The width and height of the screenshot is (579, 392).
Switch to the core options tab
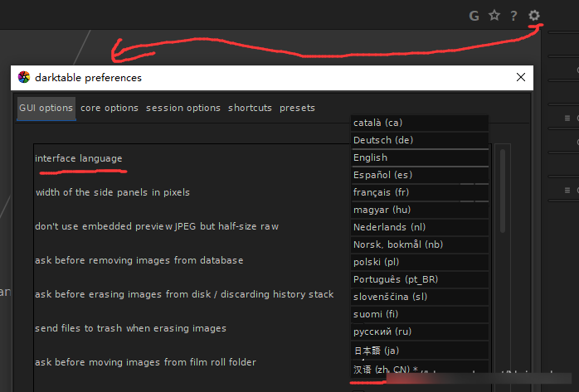(x=109, y=108)
